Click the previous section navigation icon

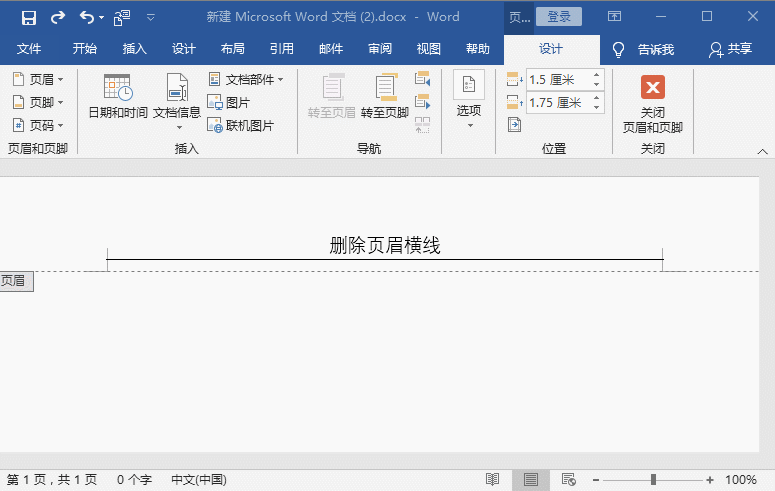point(423,79)
